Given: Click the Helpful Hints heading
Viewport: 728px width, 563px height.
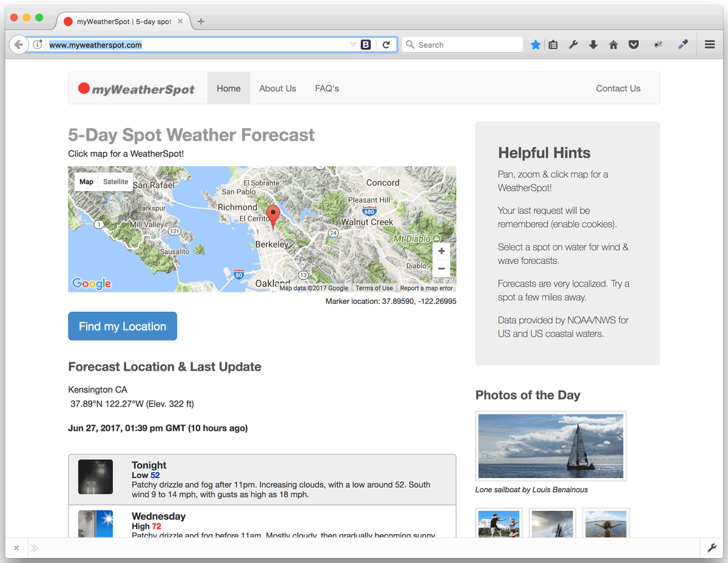Looking at the screenshot, I should (544, 153).
